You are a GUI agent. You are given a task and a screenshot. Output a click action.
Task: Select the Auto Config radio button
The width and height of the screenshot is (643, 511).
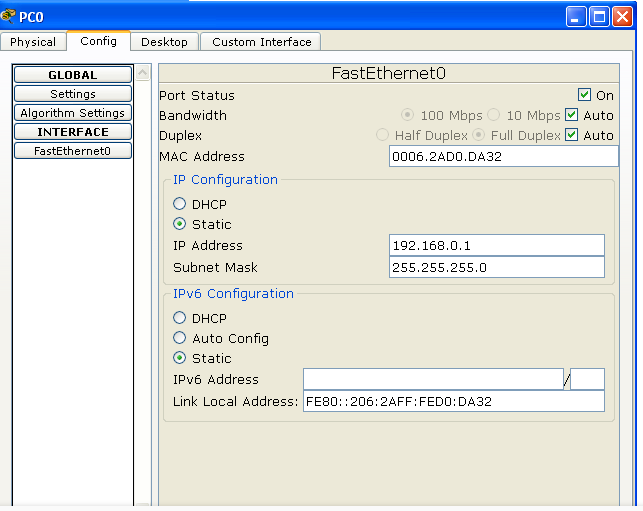tap(179, 338)
